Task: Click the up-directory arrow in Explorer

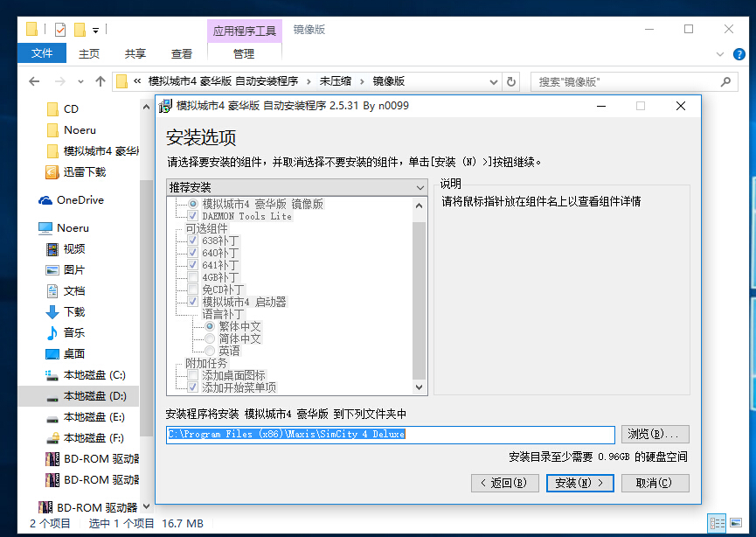Action: point(100,81)
